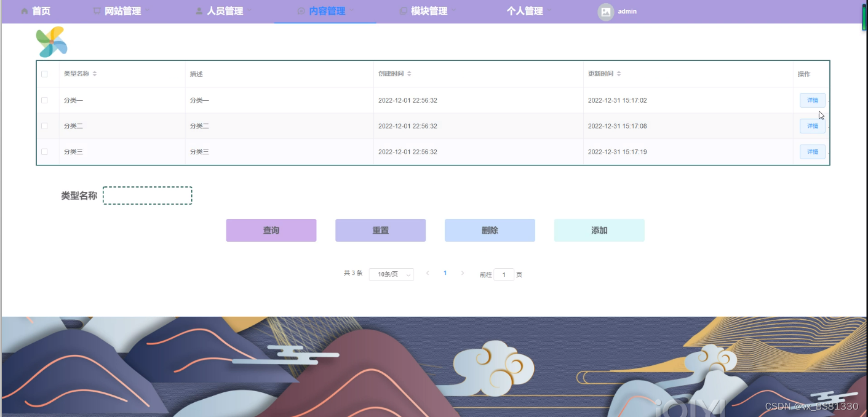
Task: Click the chat bubble icon beside 内容管理
Action: (x=301, y=11)
